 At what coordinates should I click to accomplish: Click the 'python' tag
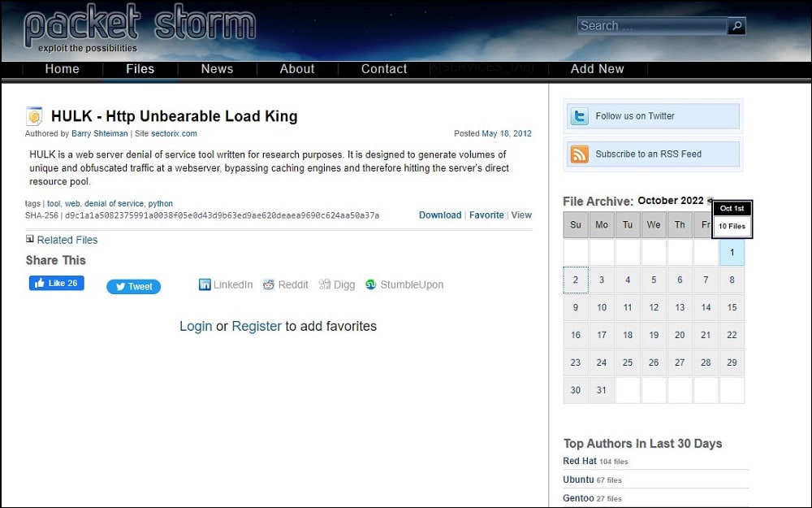point(161,204)
